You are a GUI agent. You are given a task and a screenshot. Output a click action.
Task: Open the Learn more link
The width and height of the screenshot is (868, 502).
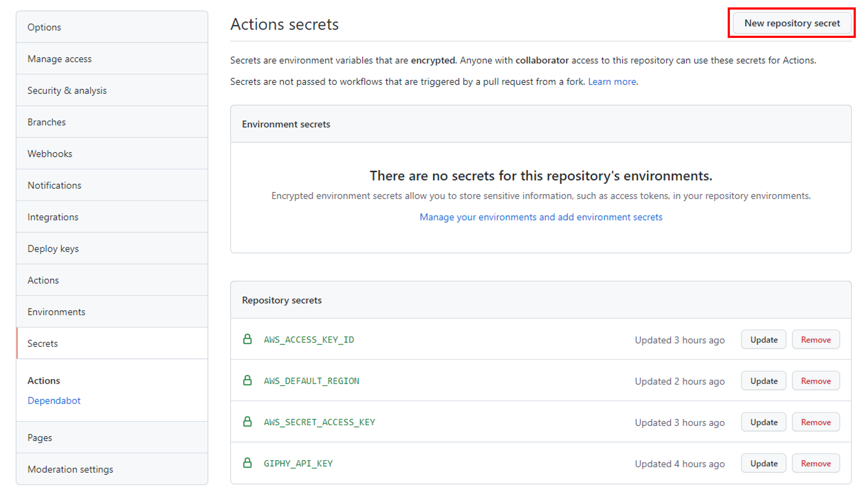612,81
